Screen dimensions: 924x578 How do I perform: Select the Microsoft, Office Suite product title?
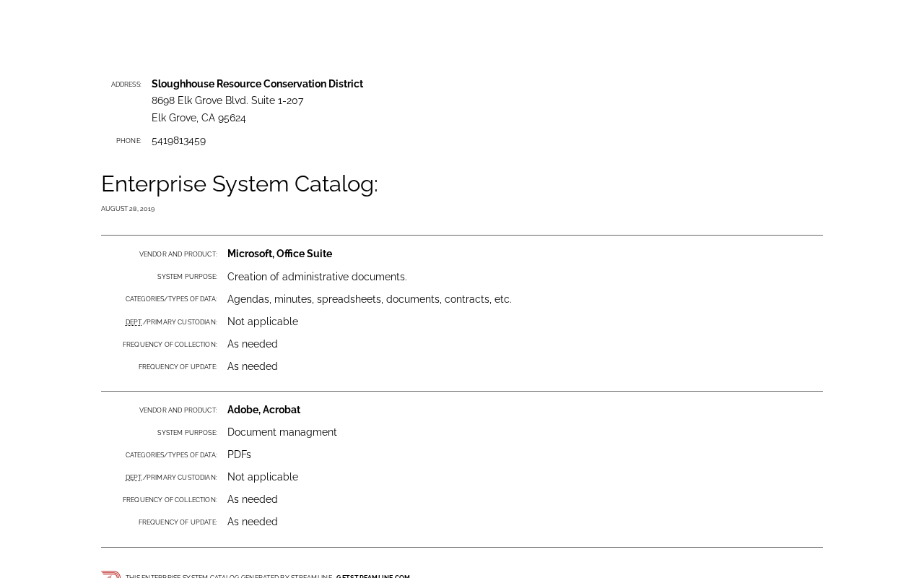(279, 254)
